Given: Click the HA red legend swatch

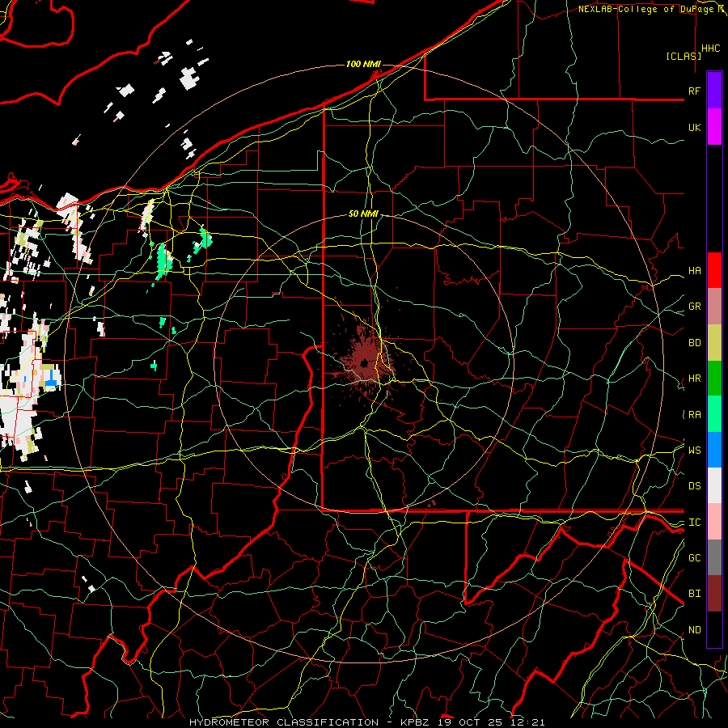Looking at the screenshot, I should coord(714,270).
